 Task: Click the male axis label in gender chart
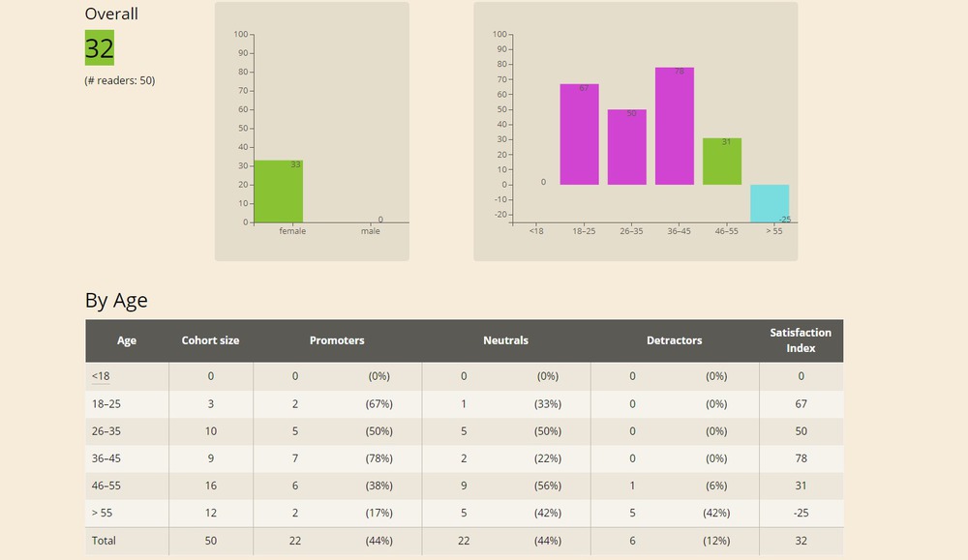point(369,231)
